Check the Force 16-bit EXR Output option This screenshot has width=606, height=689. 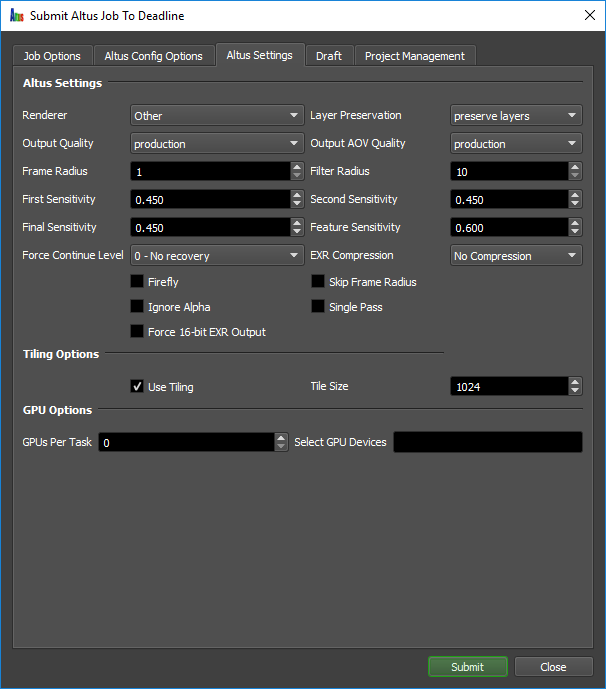click(x=137, y=331)
